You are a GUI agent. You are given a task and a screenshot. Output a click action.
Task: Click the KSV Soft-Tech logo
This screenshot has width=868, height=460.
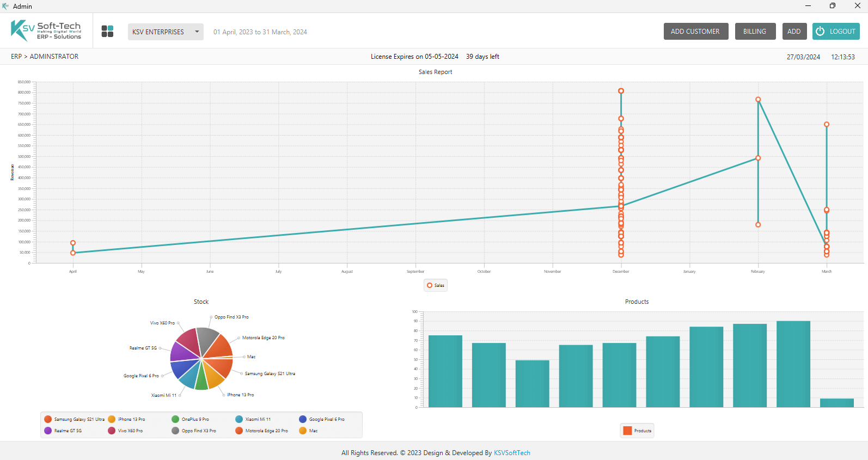[46, 30]
